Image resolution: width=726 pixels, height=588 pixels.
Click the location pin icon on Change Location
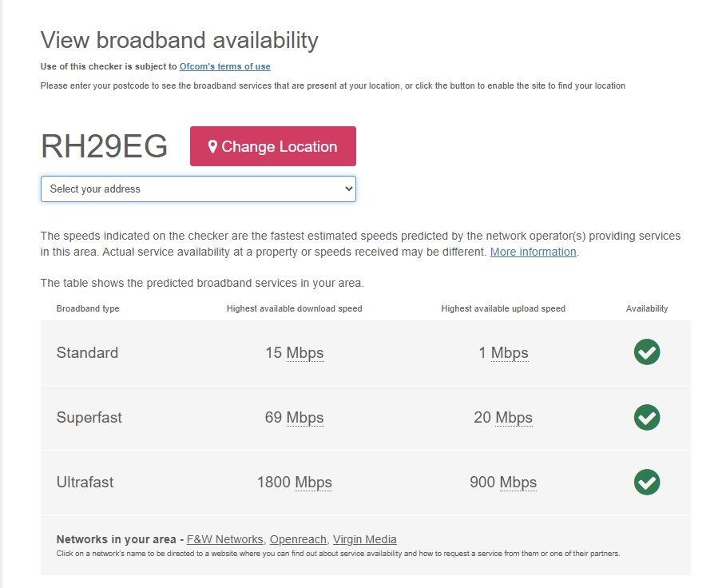click(212, 146)
